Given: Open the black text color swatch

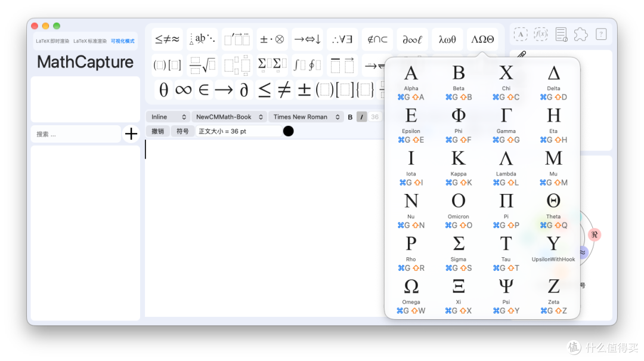Looking at the screenshot, I should (x=289, y=131).
